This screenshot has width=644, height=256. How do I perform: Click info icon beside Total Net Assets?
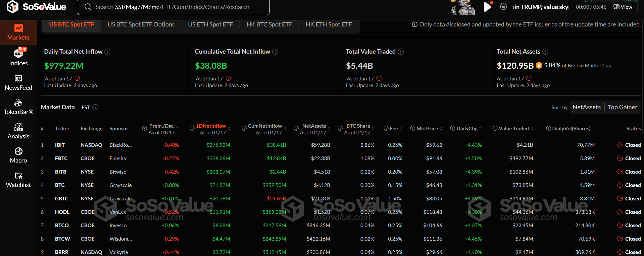[545, 52]
